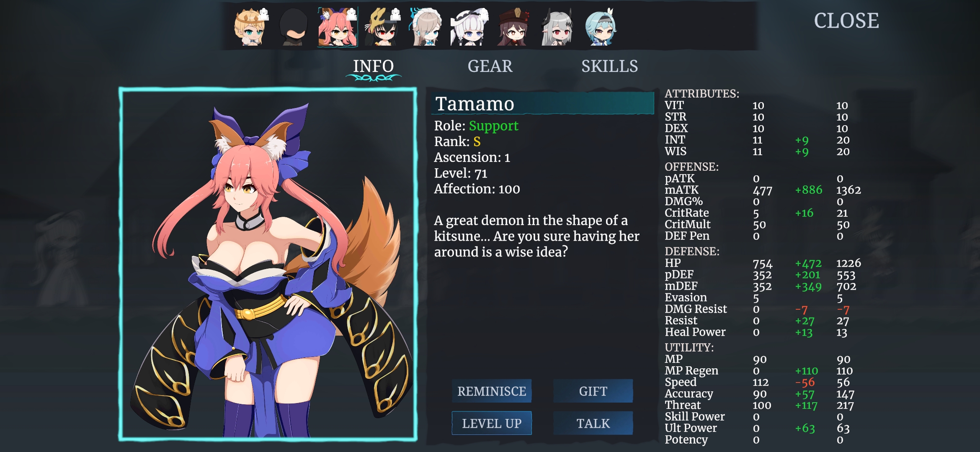The height and width of the screenshot is (452, 980).
Task: Click the REMINISCE button
Action: 492,391
